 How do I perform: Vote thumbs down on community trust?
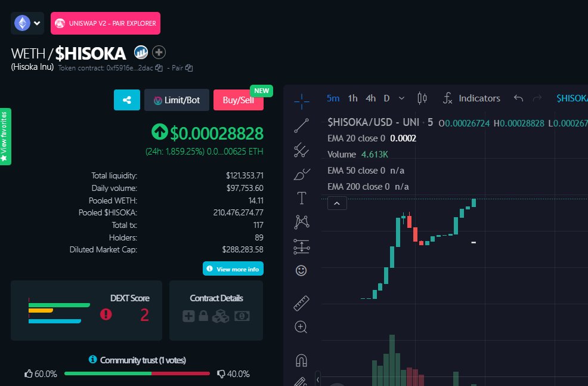click(x=221, y=373)
